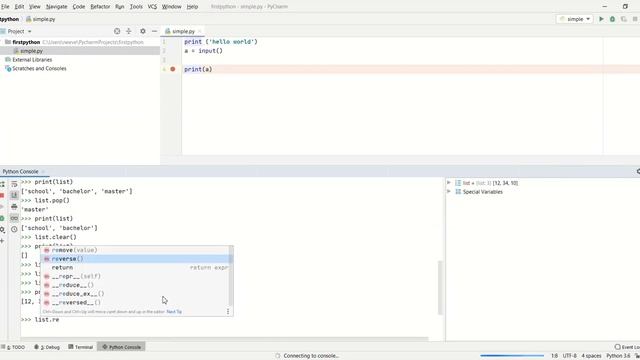This screenshot has height=360, width=640.
Task: Expand the list variable in variables pane
Action: point(449,183)
